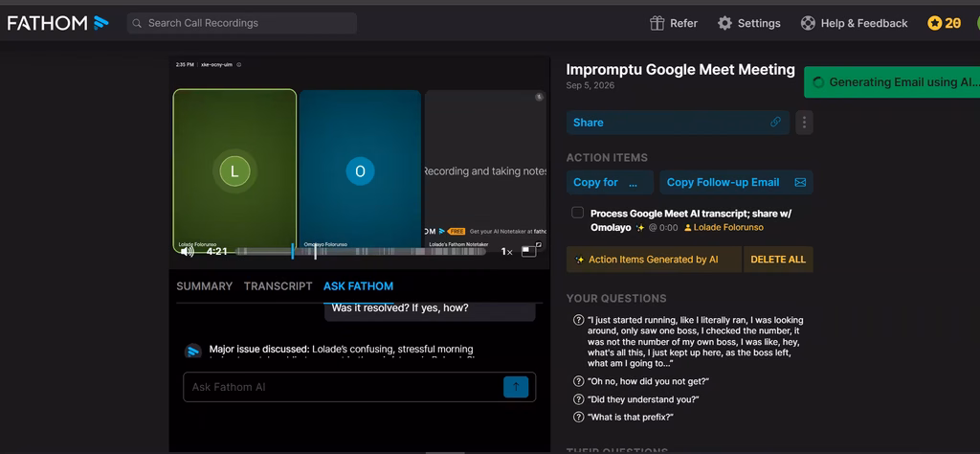Click the question 'Oh no, how did you not get?'
The image size is (980, 454).
(648, 381)
